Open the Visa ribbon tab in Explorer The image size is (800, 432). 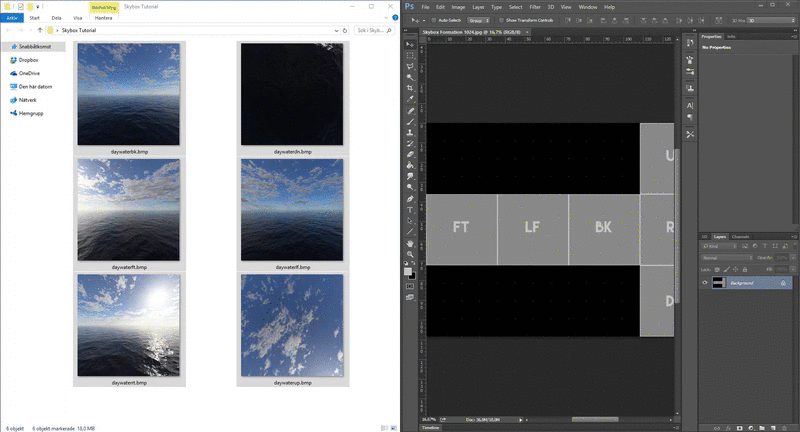[x=78, y=18]
